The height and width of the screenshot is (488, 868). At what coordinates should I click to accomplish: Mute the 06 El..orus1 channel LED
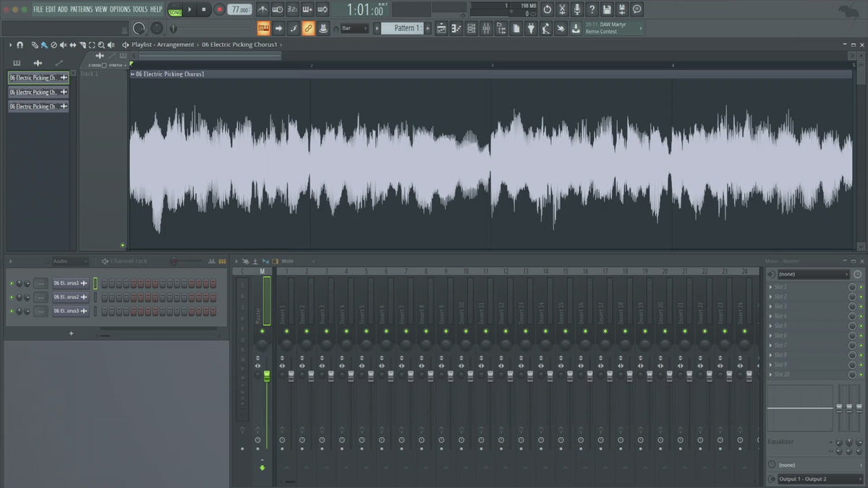12,283
